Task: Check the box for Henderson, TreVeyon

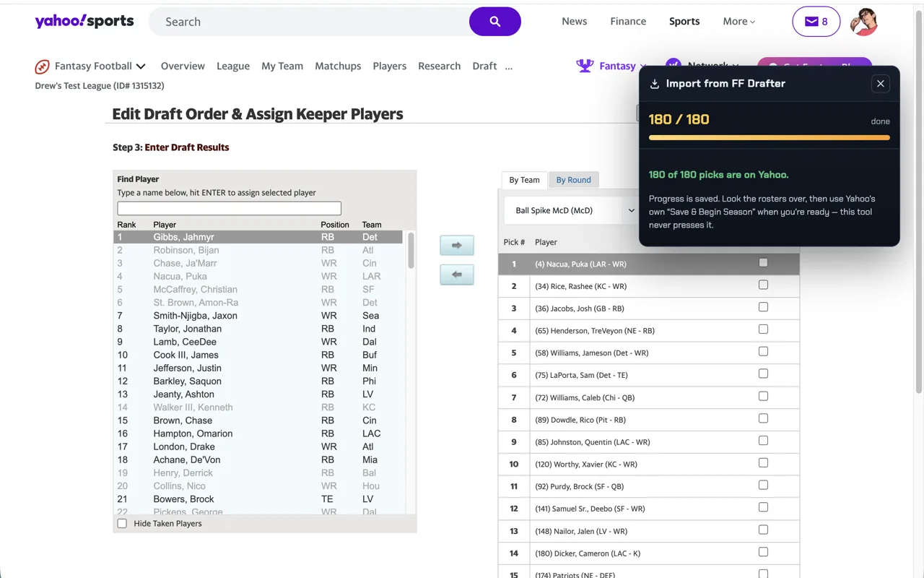Action: (x=764, y=329)
